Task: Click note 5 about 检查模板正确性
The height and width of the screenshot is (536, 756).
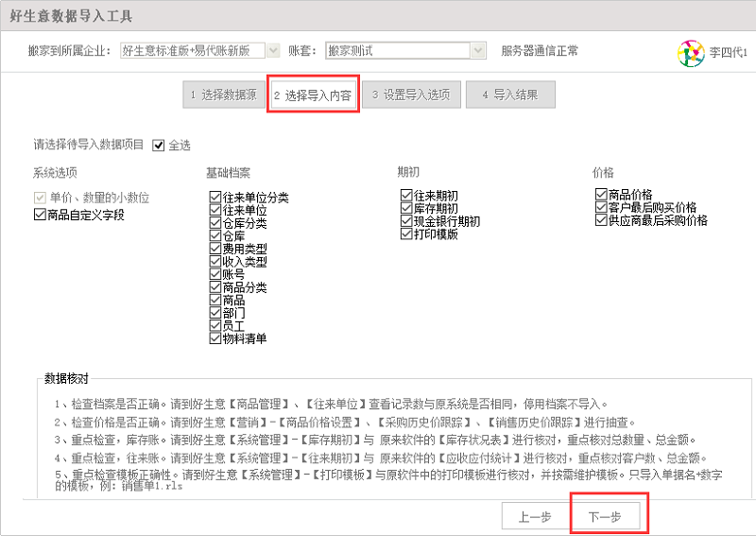Action: tap(388, 480)
